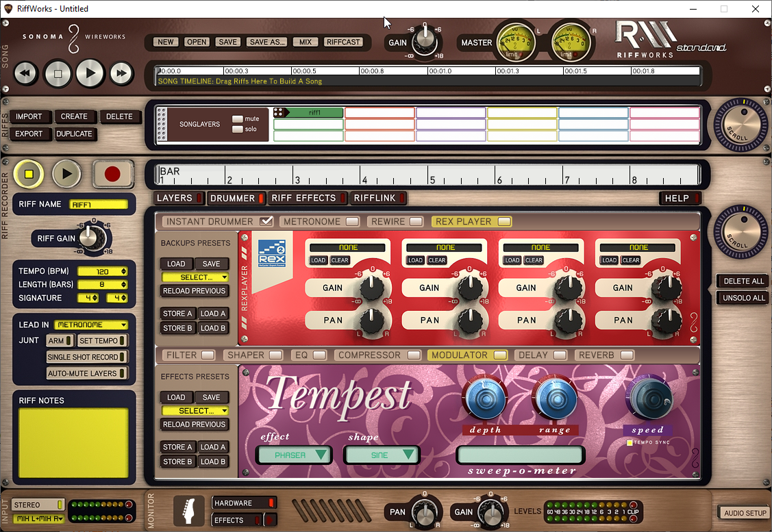Click the RIFF NAME input field
772x532 pixels.
click(99, 204)
